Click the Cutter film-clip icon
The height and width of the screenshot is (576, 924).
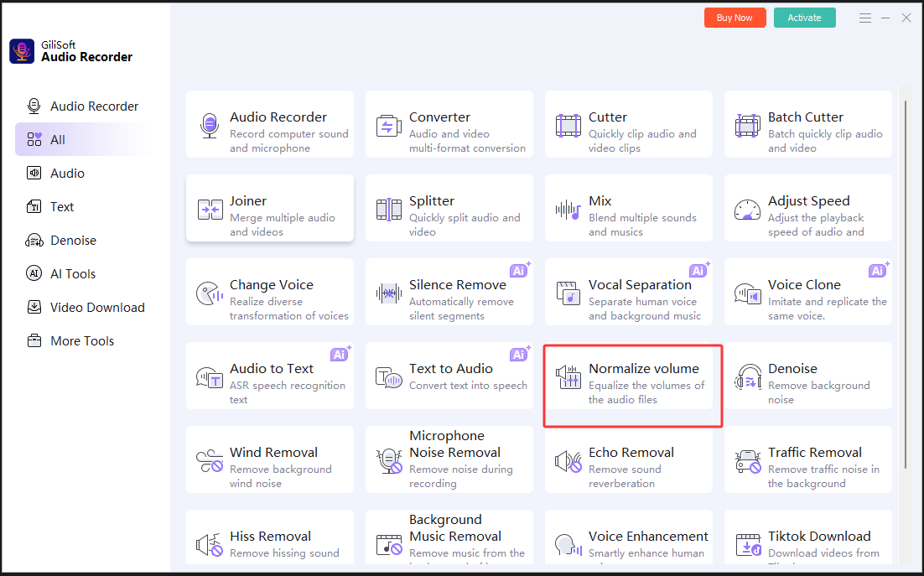pos(568,126)
